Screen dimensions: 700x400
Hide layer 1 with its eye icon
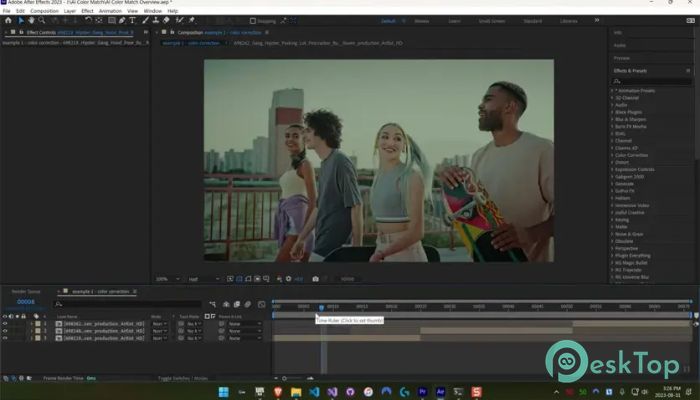(x=5, y=323)
